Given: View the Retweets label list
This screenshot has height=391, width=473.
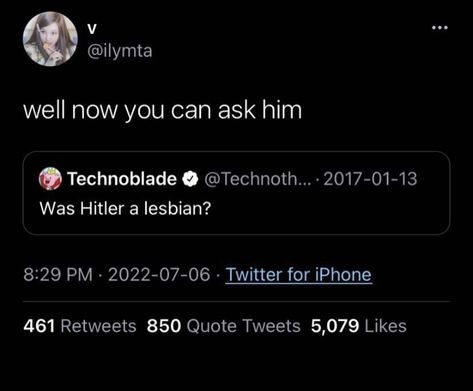Looking at the screenshot, I should [x=98, y=326].
